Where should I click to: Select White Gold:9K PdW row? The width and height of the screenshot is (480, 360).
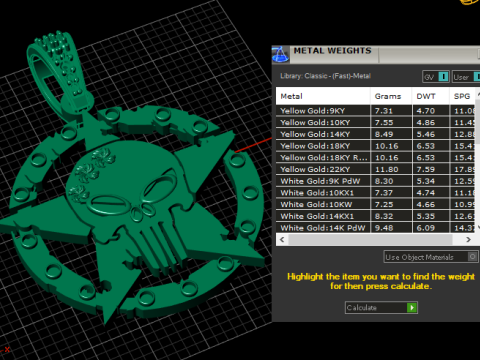point(376,181)
